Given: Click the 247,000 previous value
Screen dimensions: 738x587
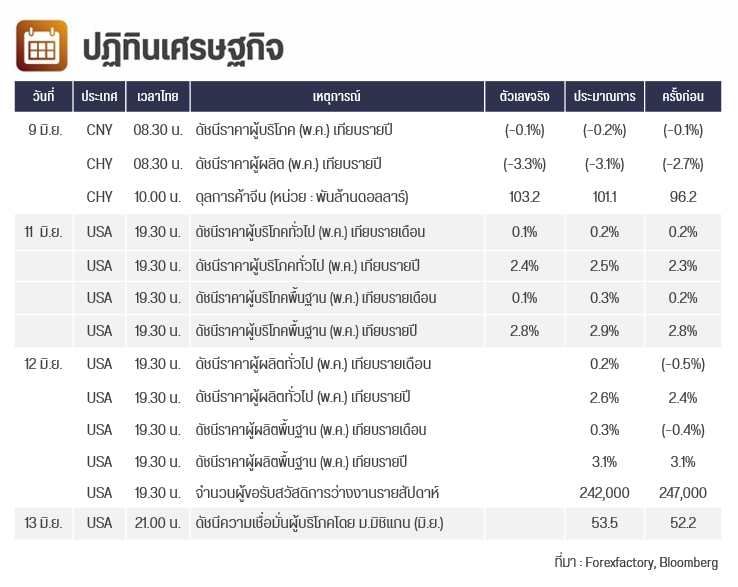Looking at the screenshot, I should 682,492.
